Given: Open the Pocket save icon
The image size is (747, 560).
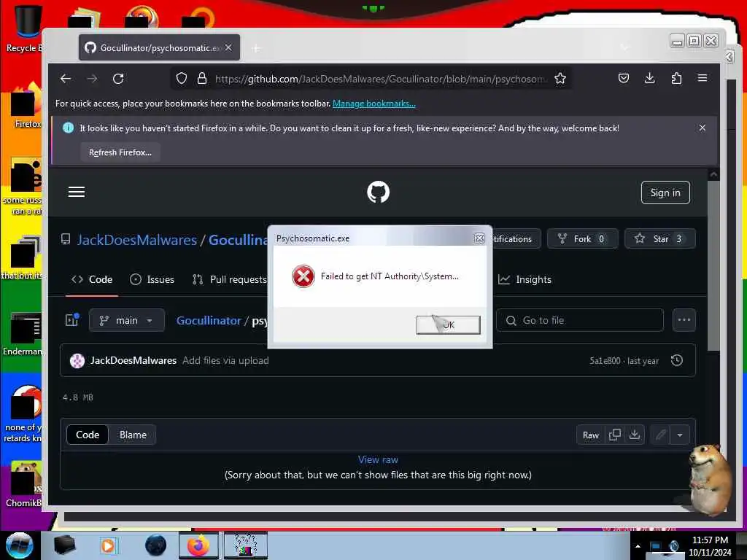Looking at the screenshot, I should coord(624,78).
